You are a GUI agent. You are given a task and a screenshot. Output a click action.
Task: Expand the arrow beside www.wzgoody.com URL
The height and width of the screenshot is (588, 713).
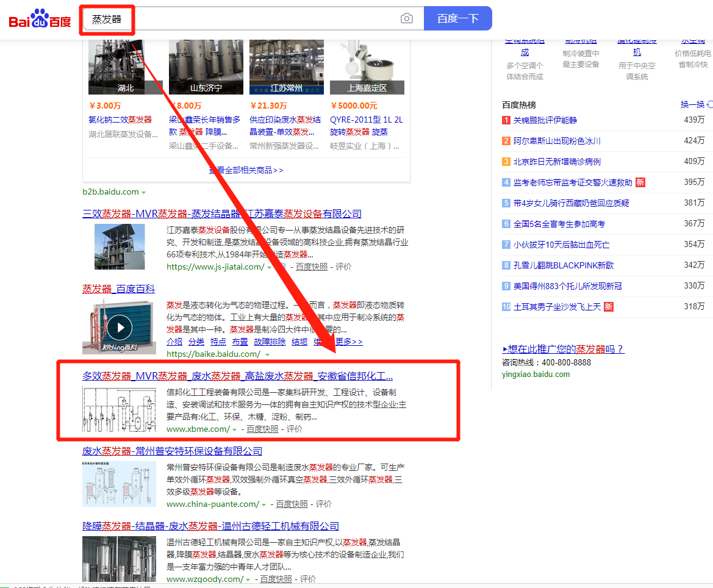pyautogui.click(x=248, y=580)
